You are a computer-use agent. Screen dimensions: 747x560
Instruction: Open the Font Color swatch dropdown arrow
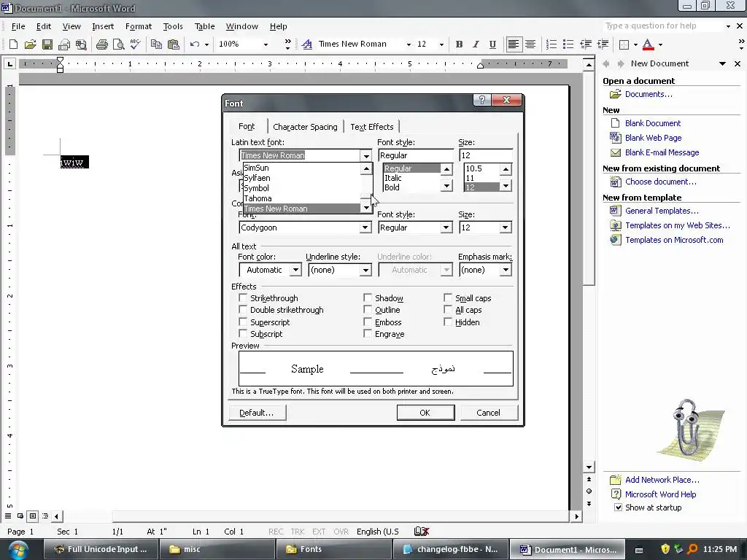[x=660, y=44]
